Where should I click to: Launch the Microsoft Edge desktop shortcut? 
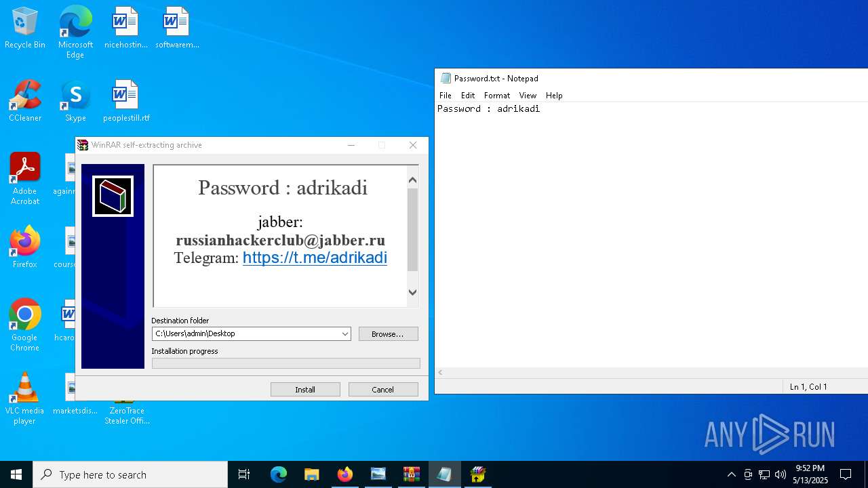click(x=75, y=33)
